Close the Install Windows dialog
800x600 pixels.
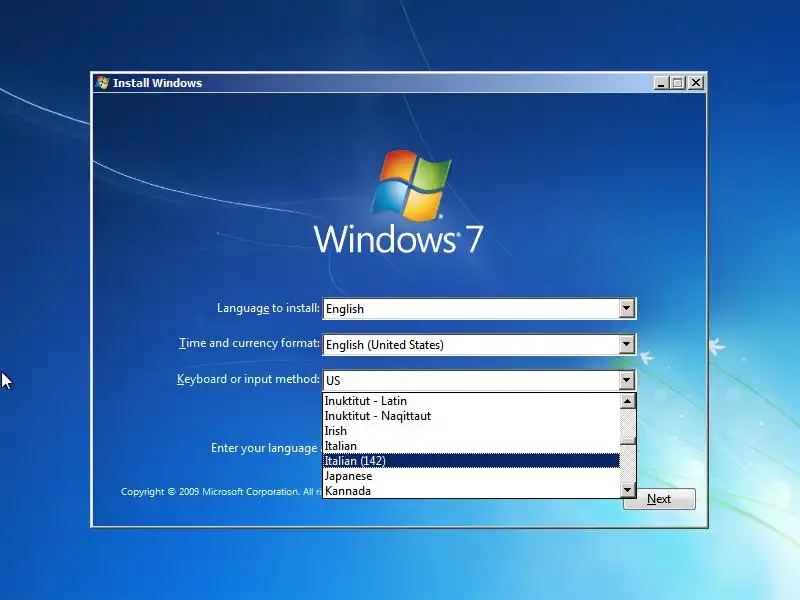click(696, 83)
